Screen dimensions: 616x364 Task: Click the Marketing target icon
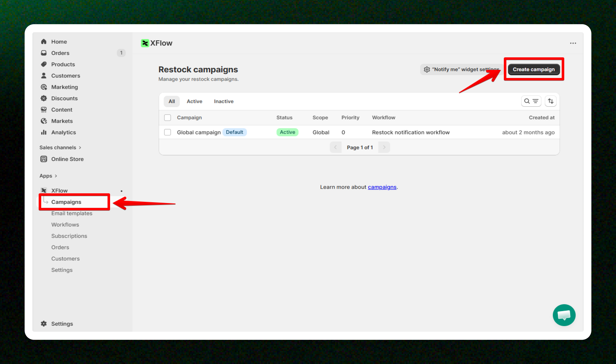click(x=44, y=87)
